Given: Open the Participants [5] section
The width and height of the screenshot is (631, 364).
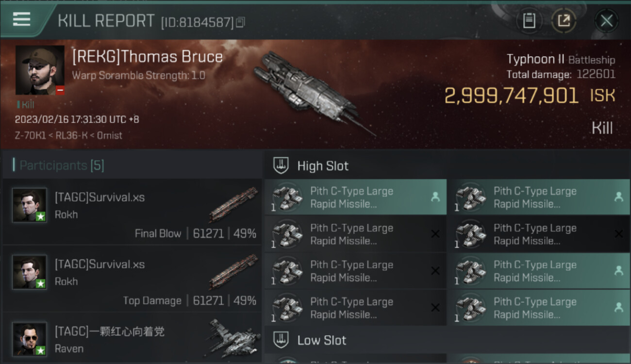Looking at the screenshot, I should click(x=62, y=165).
